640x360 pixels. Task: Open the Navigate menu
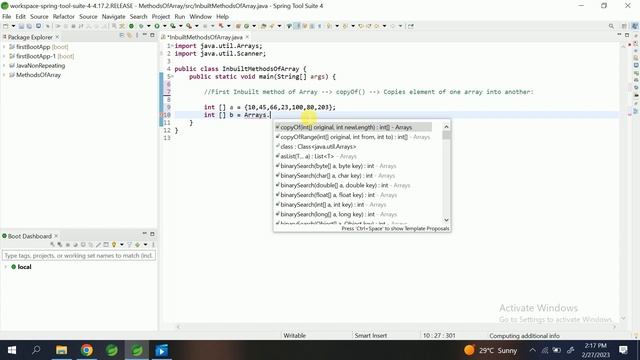click(x=113, y=17)
